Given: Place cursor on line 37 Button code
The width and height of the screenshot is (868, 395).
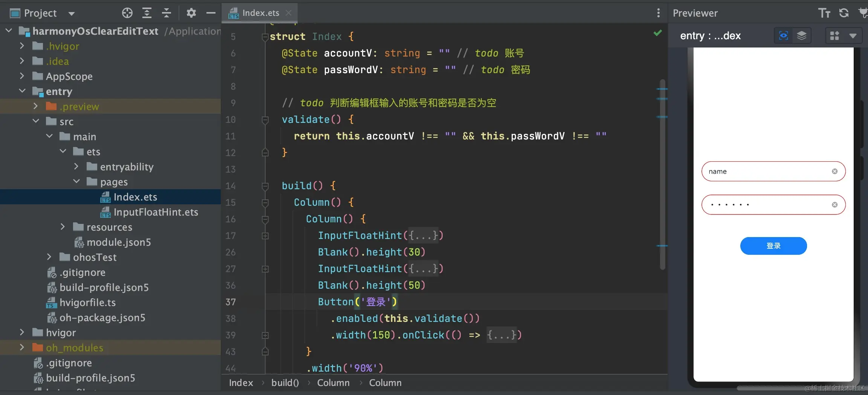Looking at the screenshot, I should coord(357,302).
